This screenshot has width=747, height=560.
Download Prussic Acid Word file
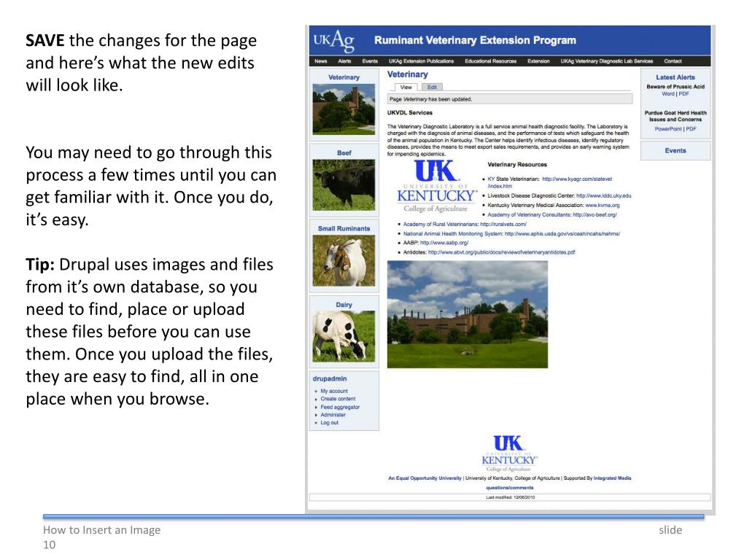tap(668, 94)
